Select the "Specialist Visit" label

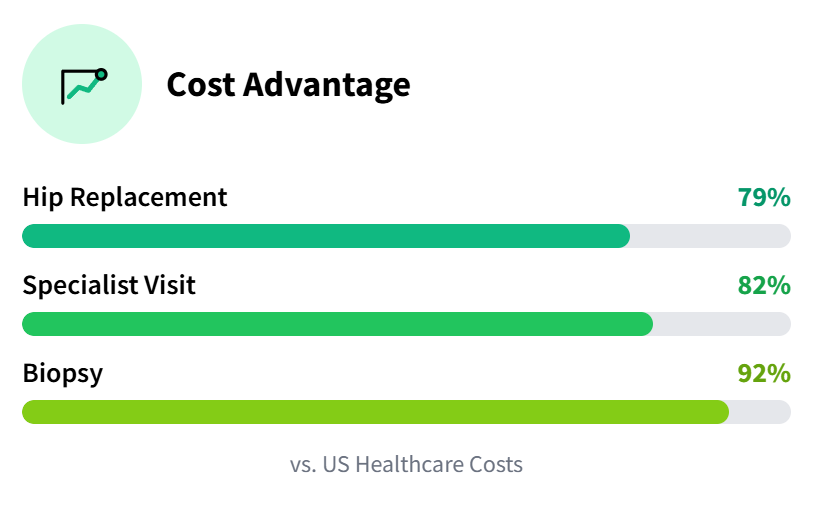(x=109, y=285)
